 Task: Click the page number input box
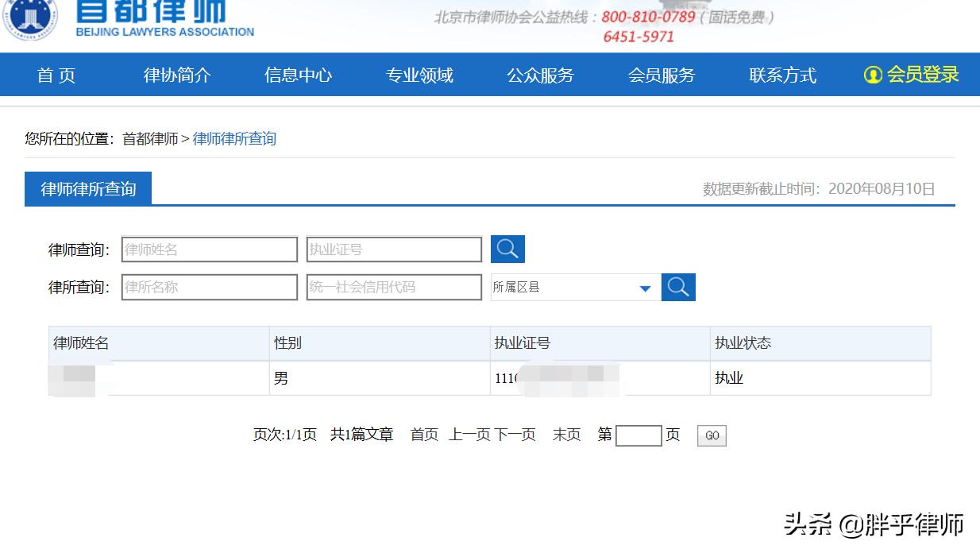coord(639,435)
